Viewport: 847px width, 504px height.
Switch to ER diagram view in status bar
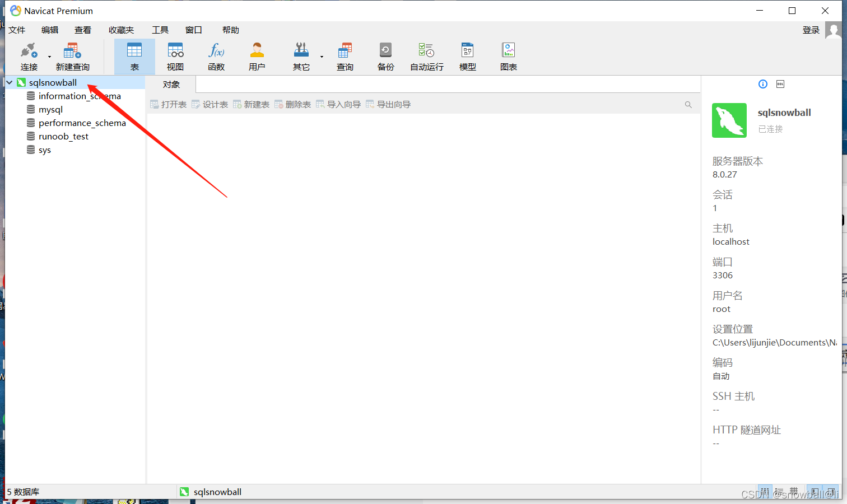click(794, 492)
